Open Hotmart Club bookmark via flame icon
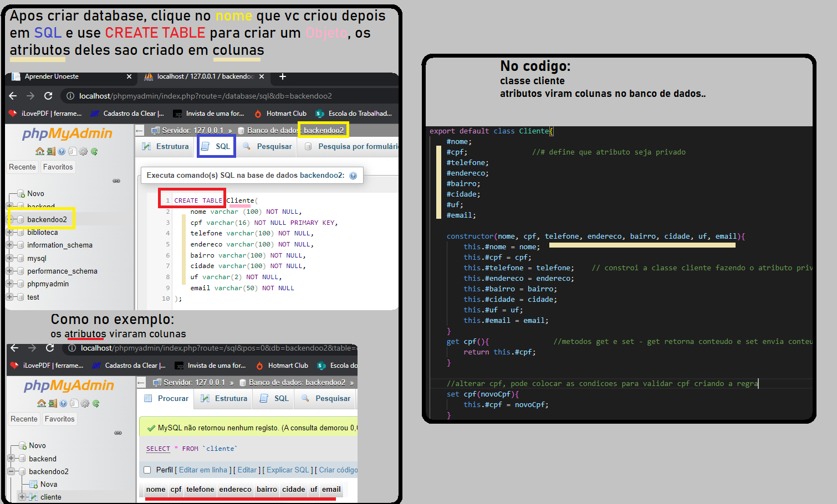Screen dimensions: 837x504 (x=258, y=114)
